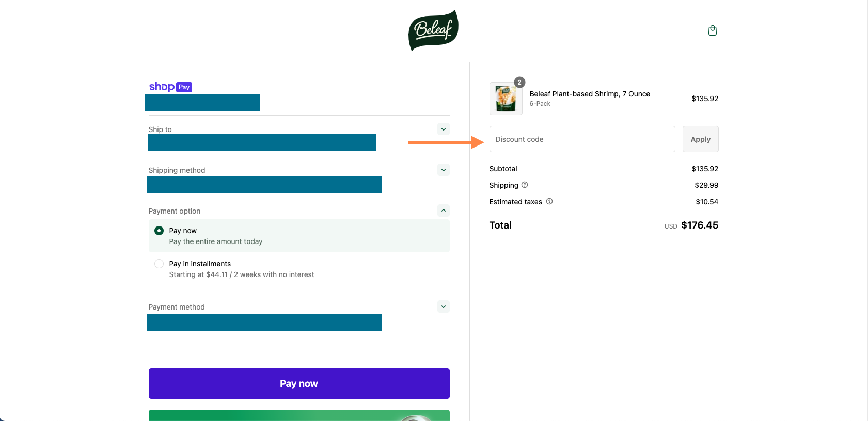Open the shopping bag cart icon
The image size is (868, 421).
pyautogui.click(x=712, y=31)
